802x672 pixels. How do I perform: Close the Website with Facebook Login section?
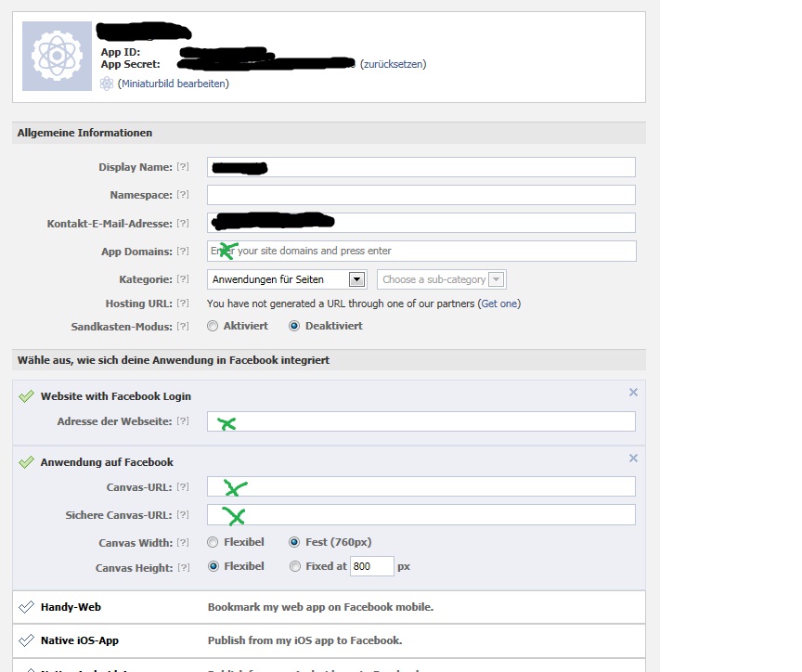(x=633, y=393)
